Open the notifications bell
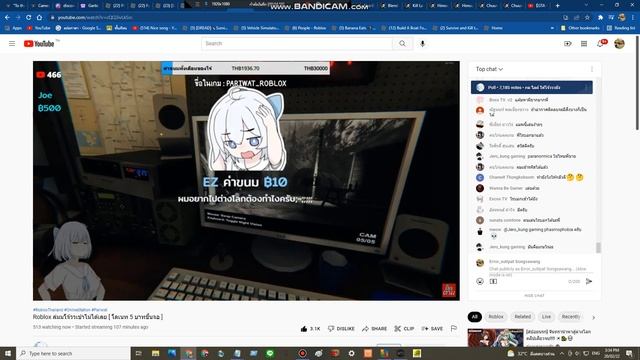 [601, 43]
